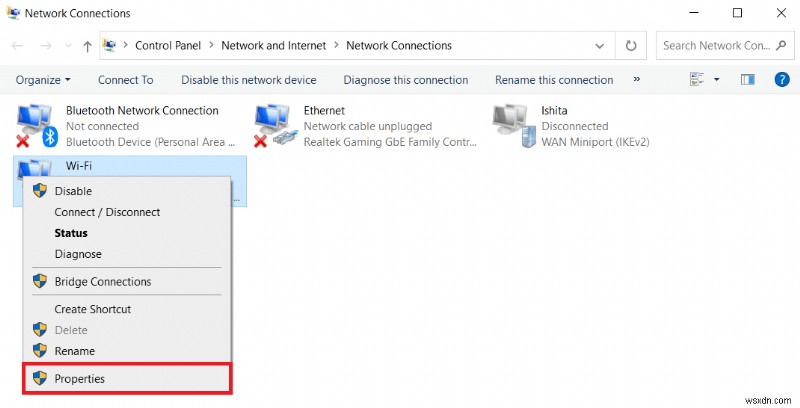Show more toolbar commands chevron
800x408 pixels.
pyautogui.click(x=637, y=80)
